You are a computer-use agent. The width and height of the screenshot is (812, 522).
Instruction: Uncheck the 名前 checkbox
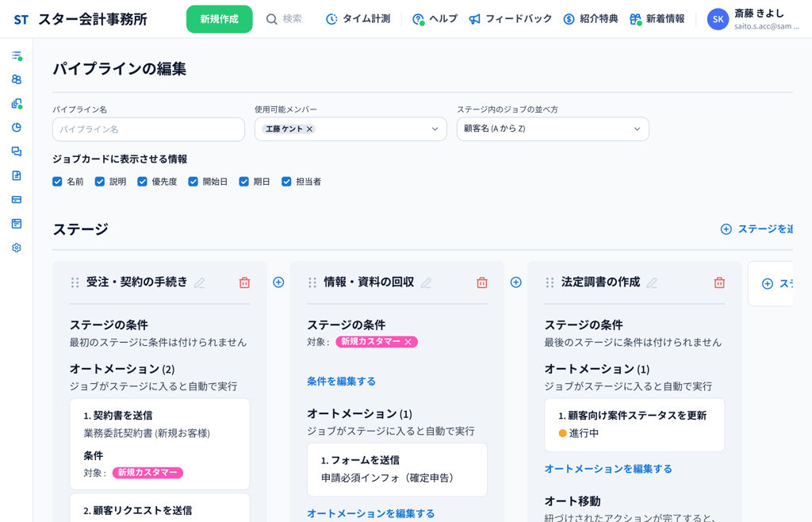click(x=57, y=182)
